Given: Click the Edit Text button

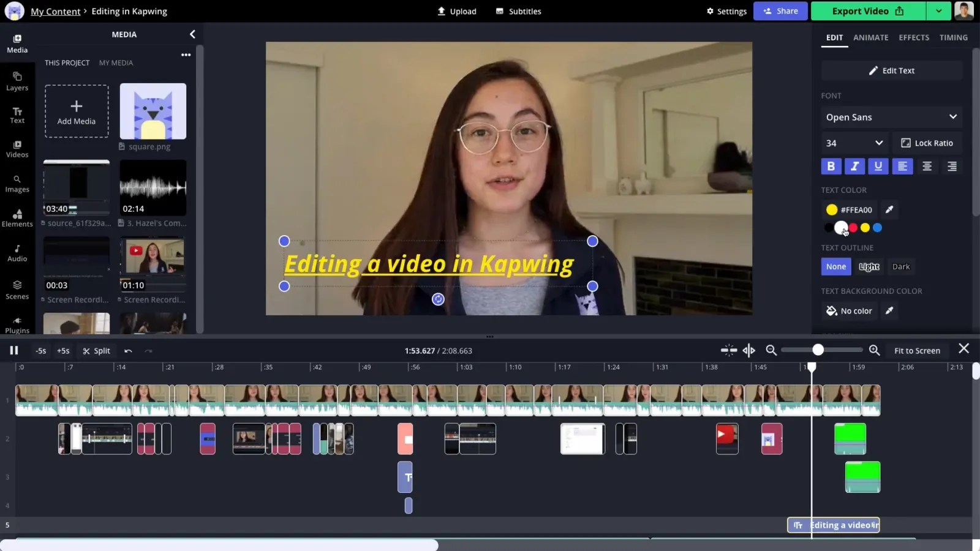Looking at the screenshot, I should [891, 70].
